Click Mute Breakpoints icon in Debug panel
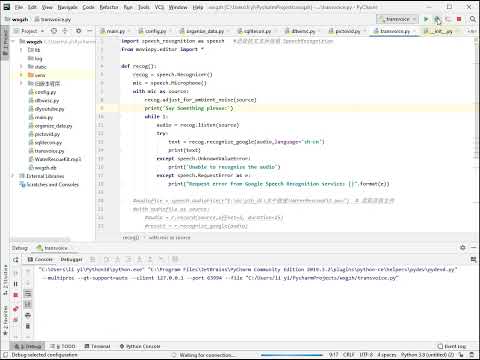The image size is (480, 360). [16, 320]
